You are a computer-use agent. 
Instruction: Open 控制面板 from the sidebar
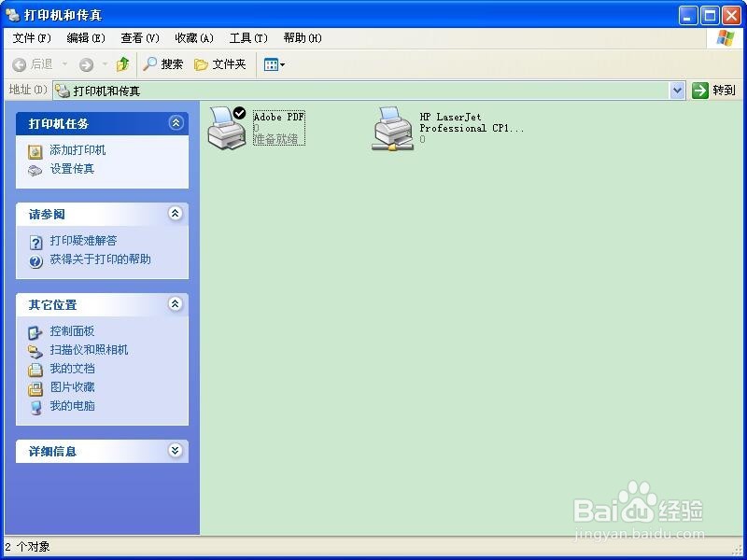pos(72,330)
